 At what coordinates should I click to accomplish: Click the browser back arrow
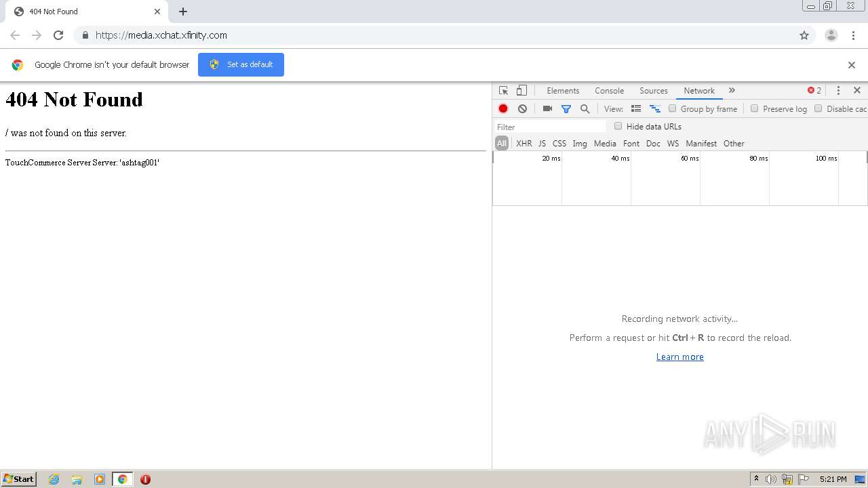tap(15, 35)
